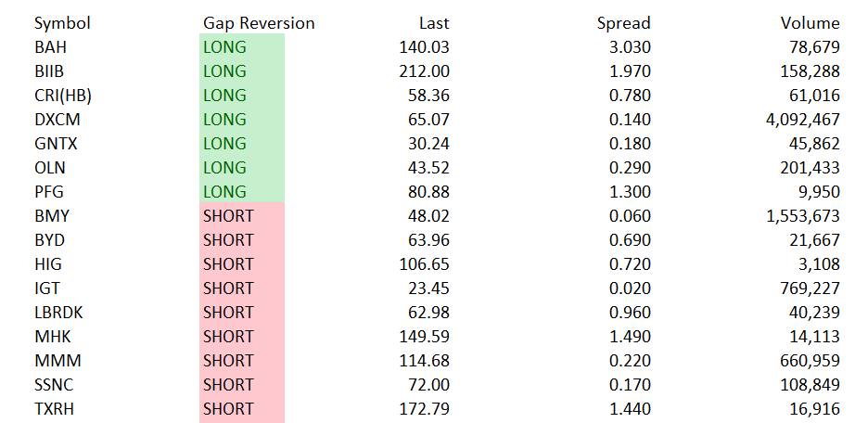Click the last price 212.00
This screenshot has height=423, width=868.
pos(428,71)
